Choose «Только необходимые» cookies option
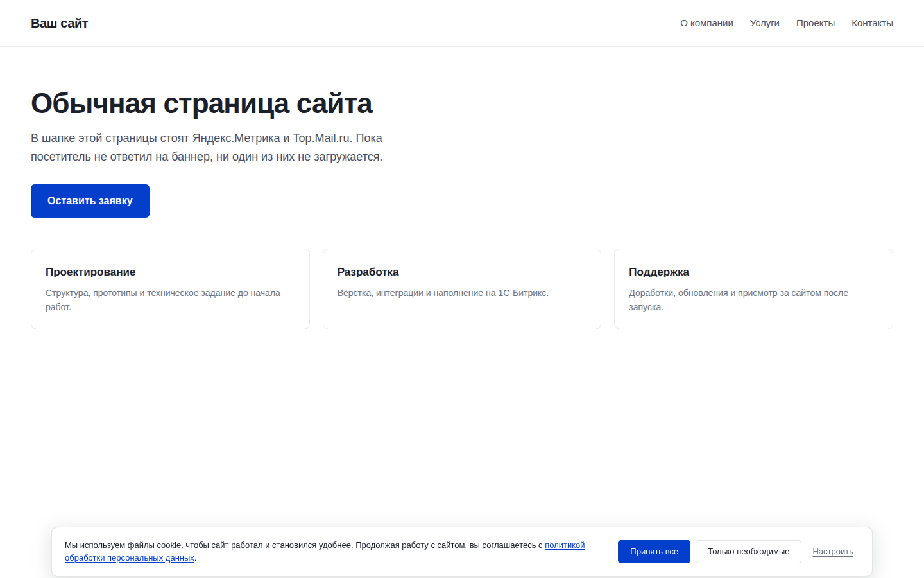 (748, 552)
